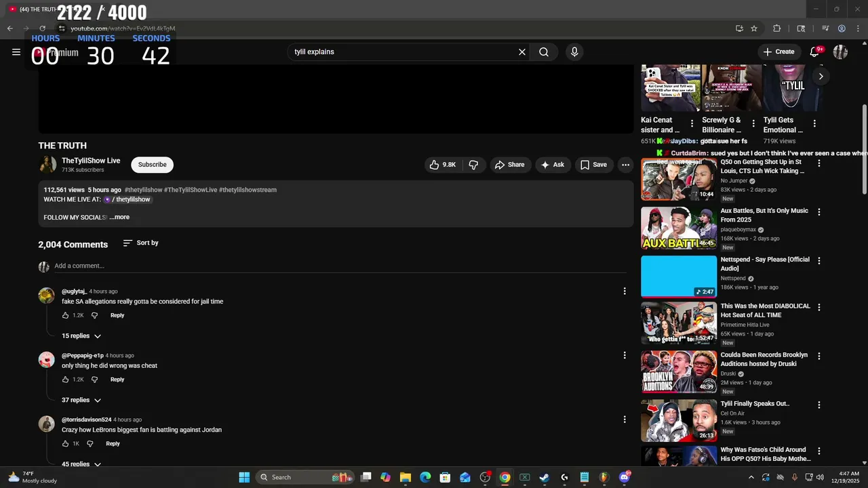
Task: Open Aux Battles video thumbnail
Action: (x=679, y=228)
